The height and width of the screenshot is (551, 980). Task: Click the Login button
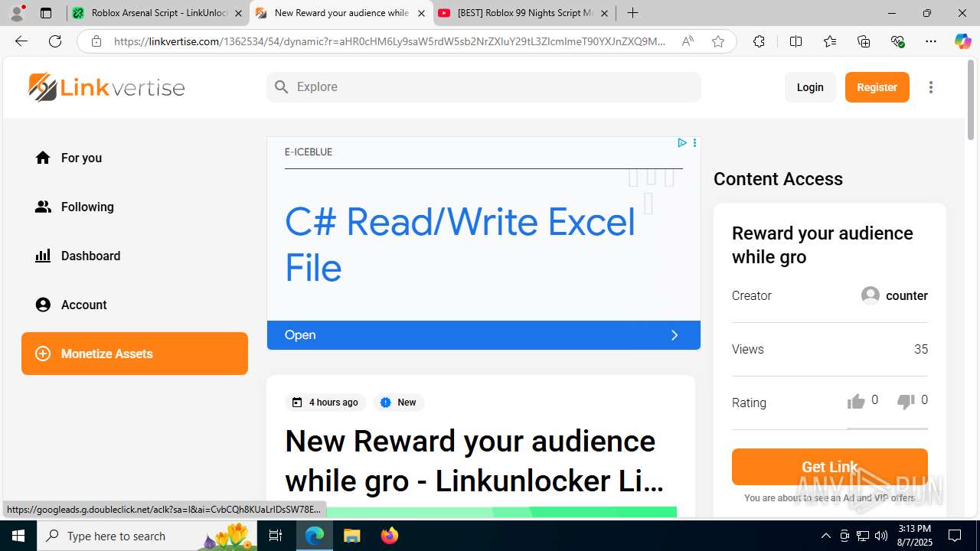pyautogui.click(x=810, y=87)
